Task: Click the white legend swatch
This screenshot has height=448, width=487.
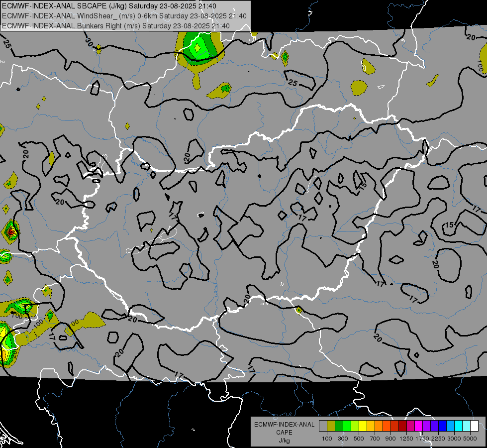Action: coord(475,426)
